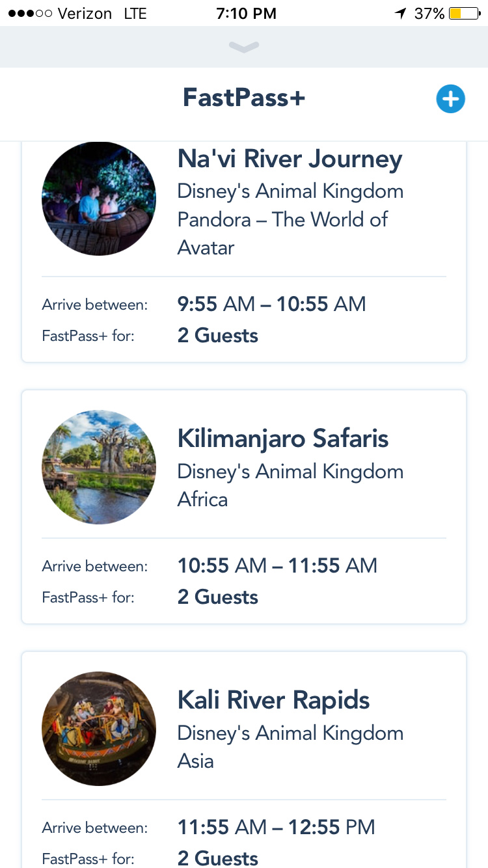Select the Kilimanjaro Safaris title
This screenshot has height=868, width=488.
click(282, 439)
